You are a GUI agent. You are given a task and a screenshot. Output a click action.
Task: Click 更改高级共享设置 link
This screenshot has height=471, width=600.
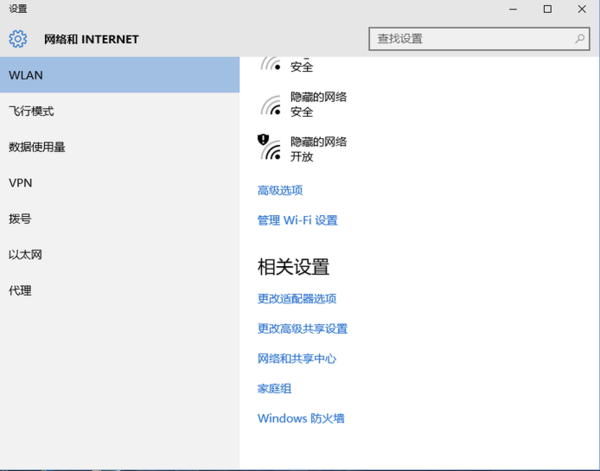tap(303, 329)
